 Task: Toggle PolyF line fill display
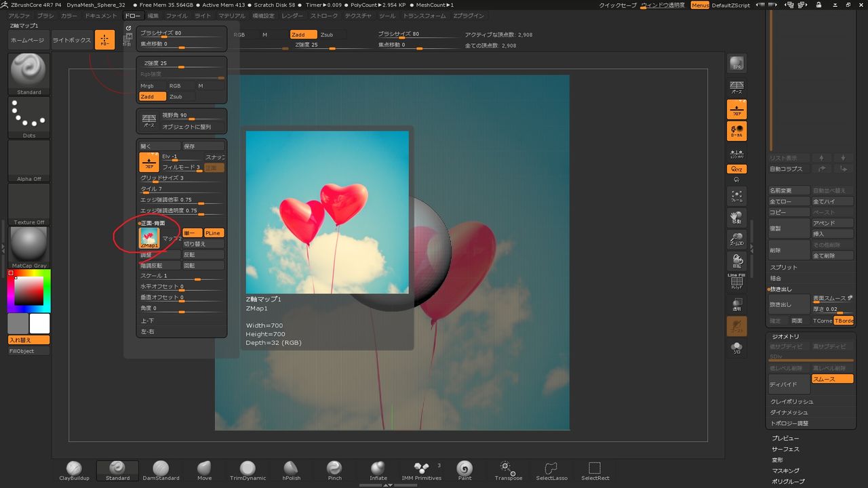click(x=736, y=283)
